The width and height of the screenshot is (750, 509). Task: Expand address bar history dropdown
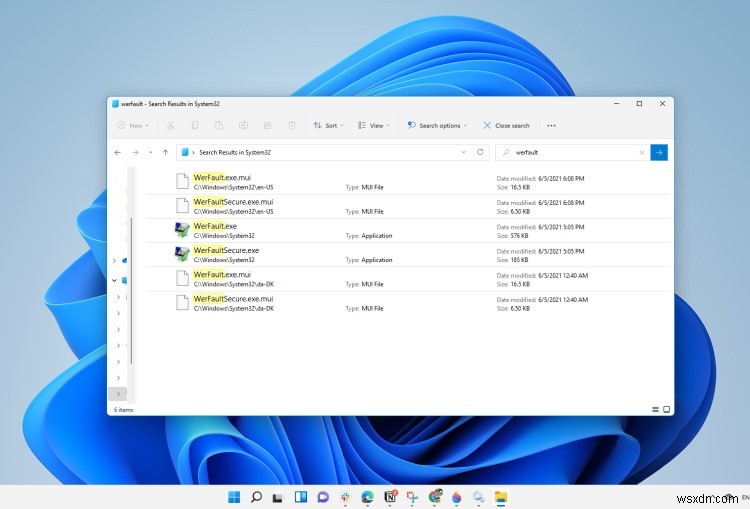coord(463,152)
